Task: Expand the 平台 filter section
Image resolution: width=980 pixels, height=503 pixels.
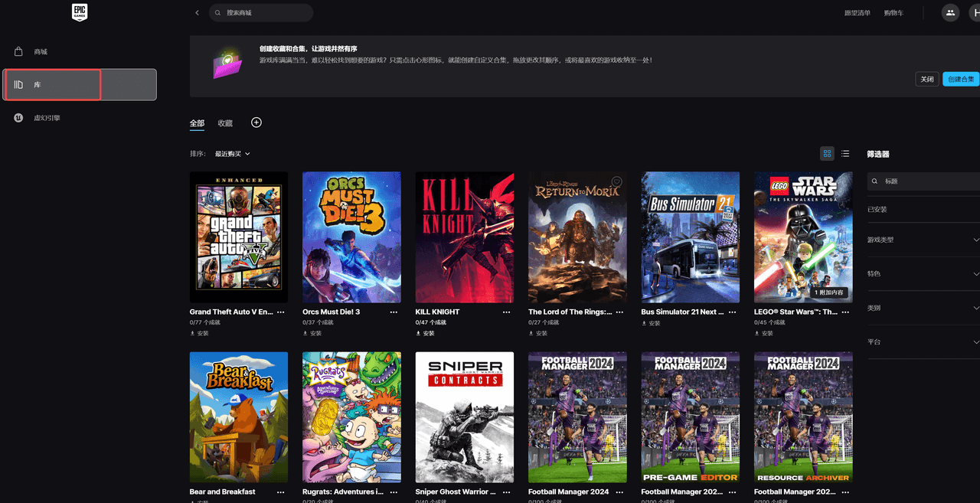Action: point(923,341)
